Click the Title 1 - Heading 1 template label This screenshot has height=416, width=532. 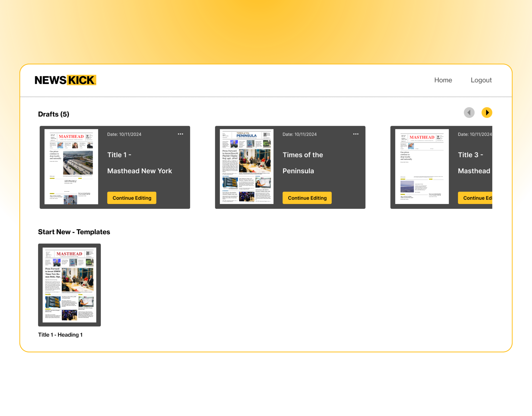pyautogui.click(x=60, y=335)
